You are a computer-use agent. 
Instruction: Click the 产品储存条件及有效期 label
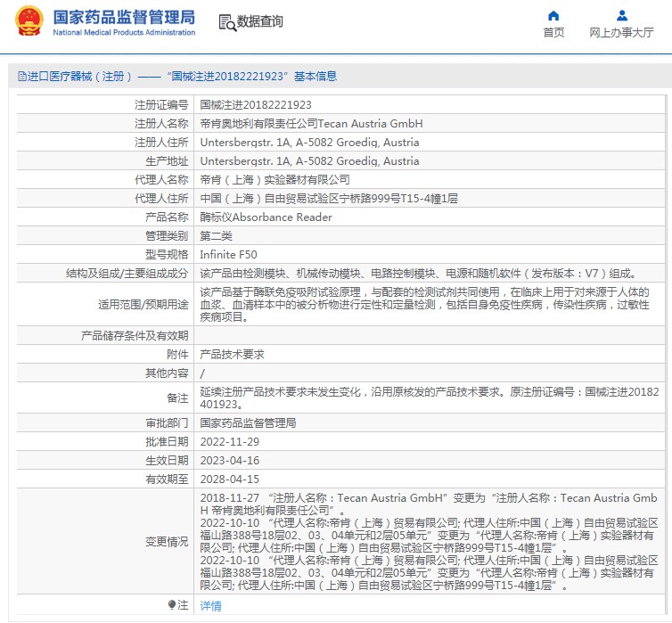(135, 335)
